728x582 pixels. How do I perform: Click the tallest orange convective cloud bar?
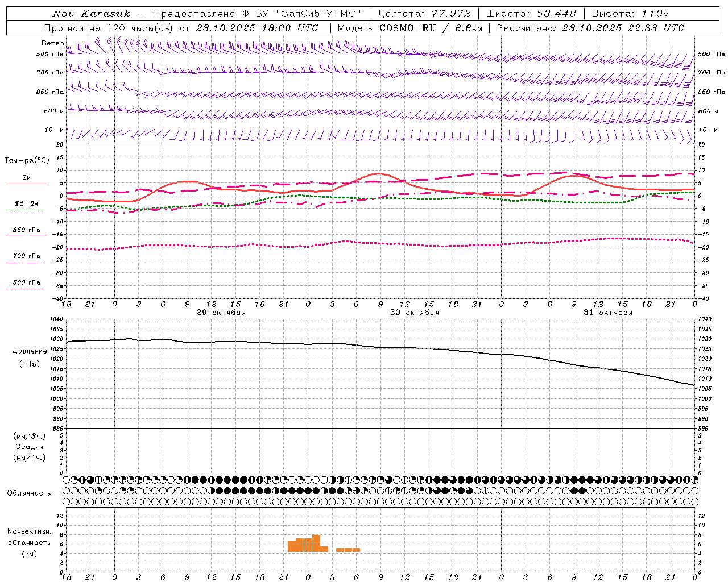[316, 543]
